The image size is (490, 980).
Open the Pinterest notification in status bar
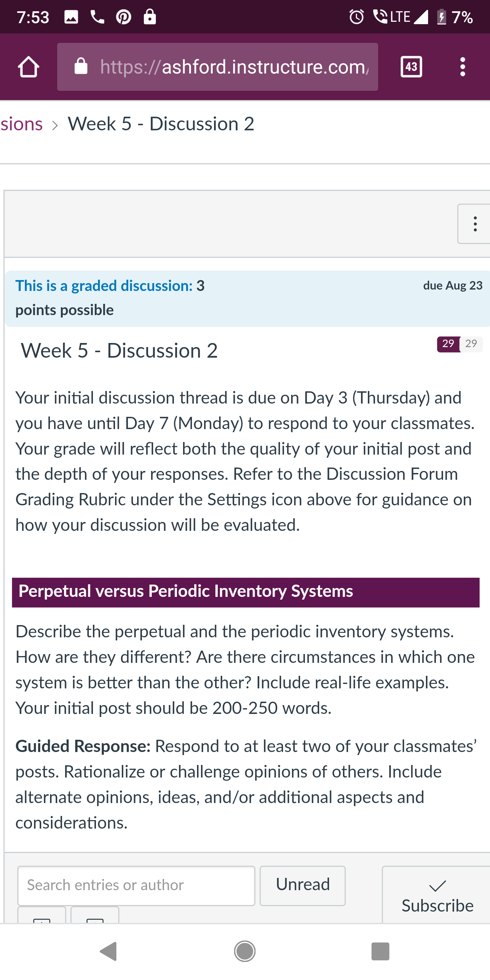(x=124, y=17)
